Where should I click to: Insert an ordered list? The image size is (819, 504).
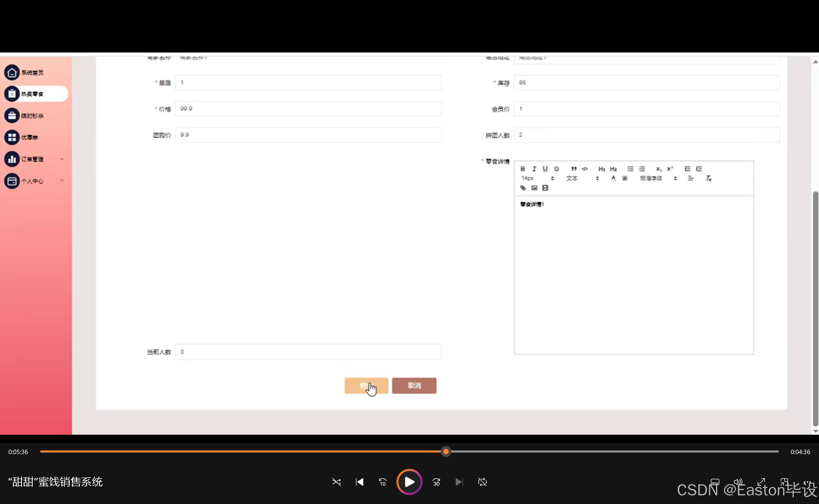click(x=630, y=169)
